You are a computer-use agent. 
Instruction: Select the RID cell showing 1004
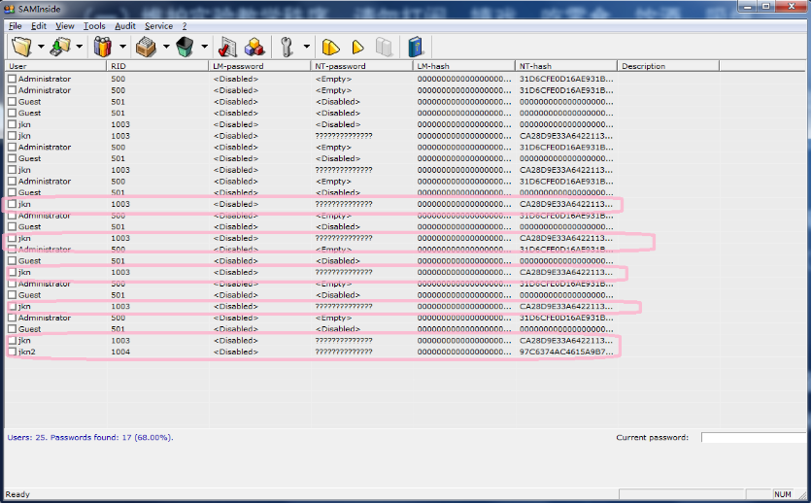tap(120, 352)
